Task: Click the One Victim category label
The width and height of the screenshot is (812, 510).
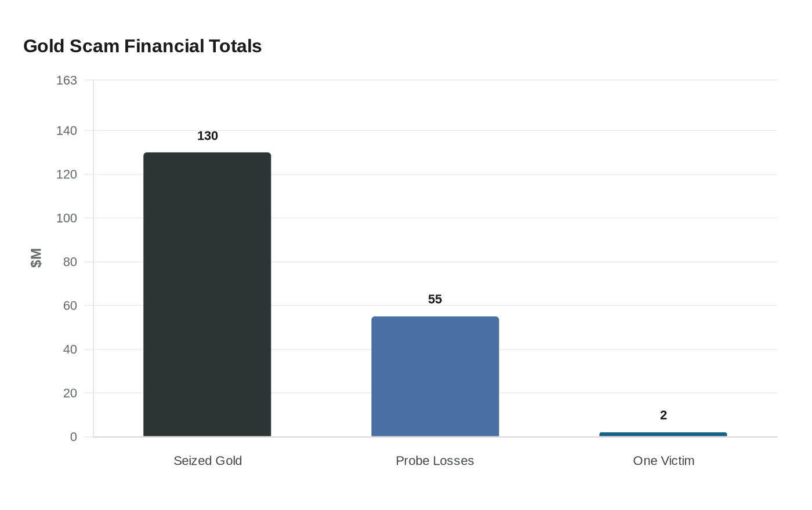Action: [x=664, y=461]
